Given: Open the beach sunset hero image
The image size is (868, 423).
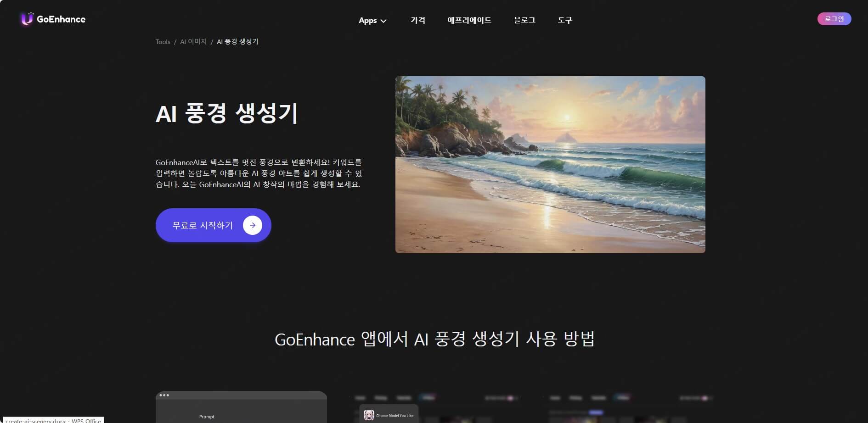Looking at the screenshot, I should [550, 164].
